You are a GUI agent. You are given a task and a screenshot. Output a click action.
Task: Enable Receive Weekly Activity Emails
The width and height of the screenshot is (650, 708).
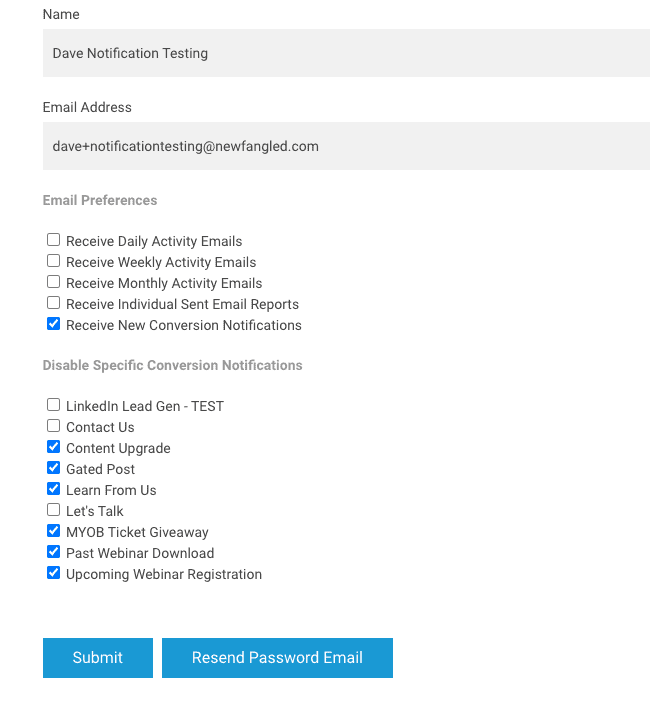pos(53,261)
